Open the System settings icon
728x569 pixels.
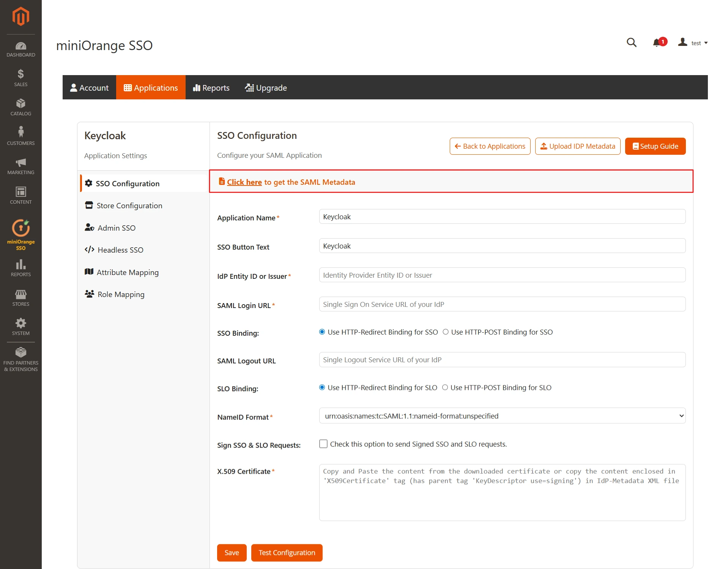point(20,325)
